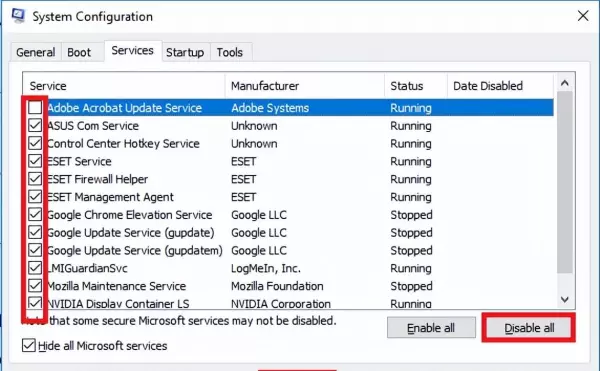The width and height of the screenshot is (600, 371).
Task: Uncheck Control Center Hotkey Service checkbox
Action: pos(35,143)
